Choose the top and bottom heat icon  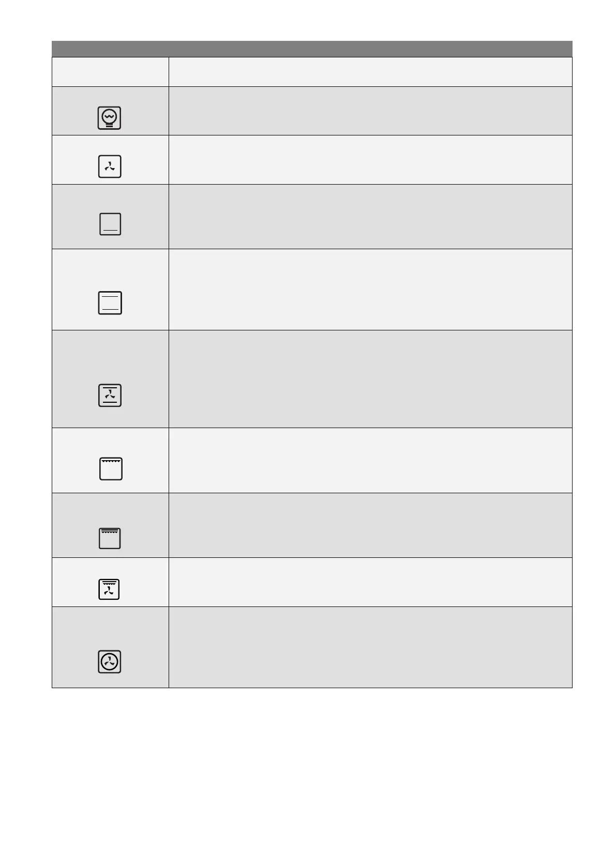tap(110, 303)
